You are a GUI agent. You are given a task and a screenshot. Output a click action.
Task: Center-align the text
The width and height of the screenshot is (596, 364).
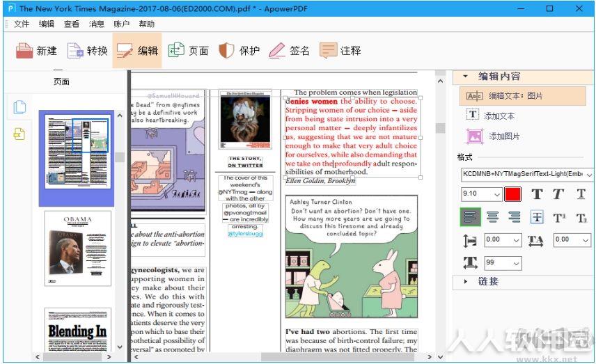pos(493,217)
